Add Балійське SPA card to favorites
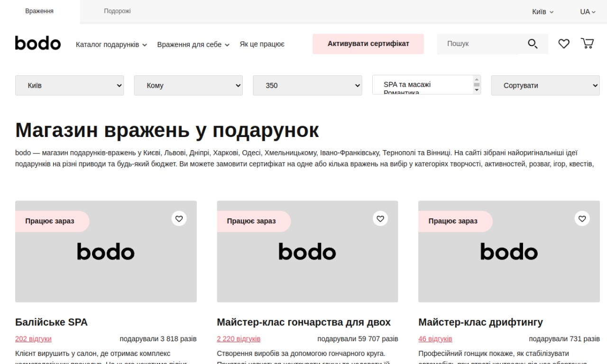 click(179, 218)
